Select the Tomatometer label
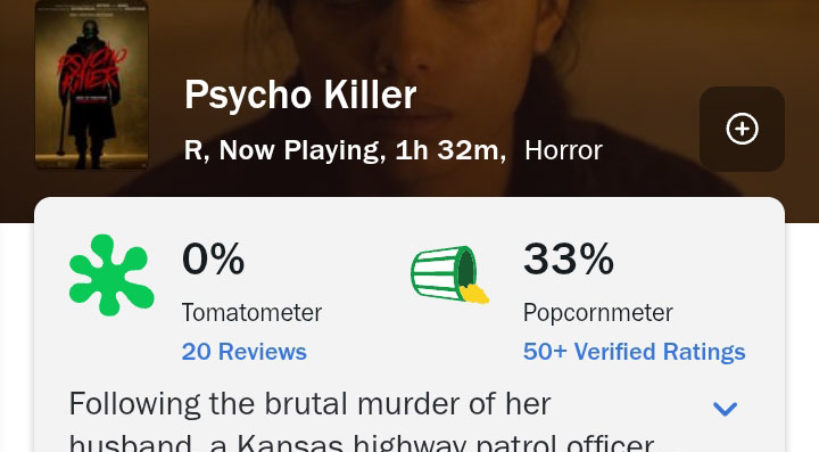The height and width of the screenshot is (452, 819). (x=251, y=313)
